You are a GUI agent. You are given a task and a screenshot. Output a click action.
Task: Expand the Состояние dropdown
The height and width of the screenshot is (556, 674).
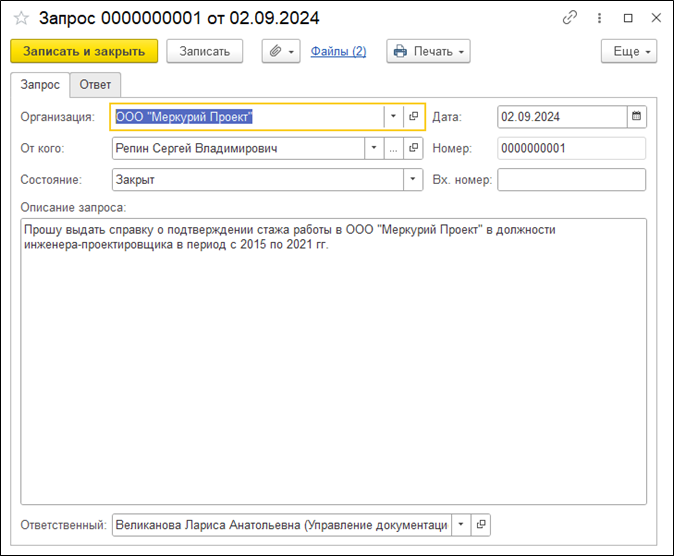click(413, 180)
